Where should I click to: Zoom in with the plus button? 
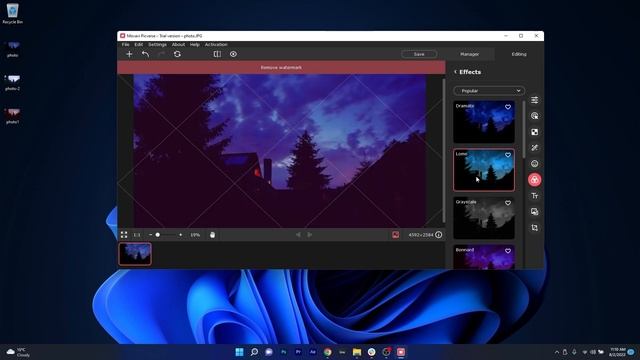point(180,235)
